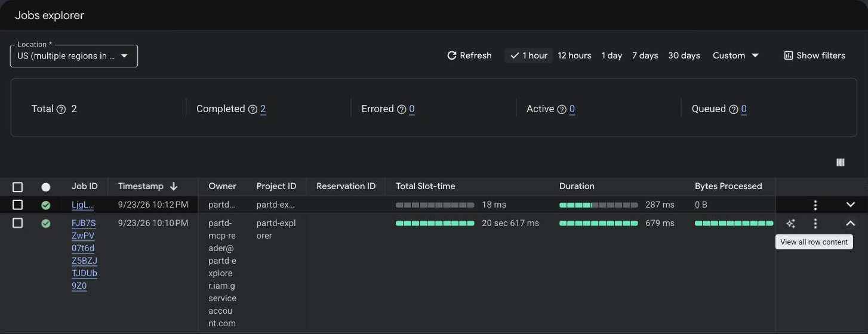Screen dimensions: 868x334
Task: Click success status icon of FJB7S job
Action: click(46, 224)
